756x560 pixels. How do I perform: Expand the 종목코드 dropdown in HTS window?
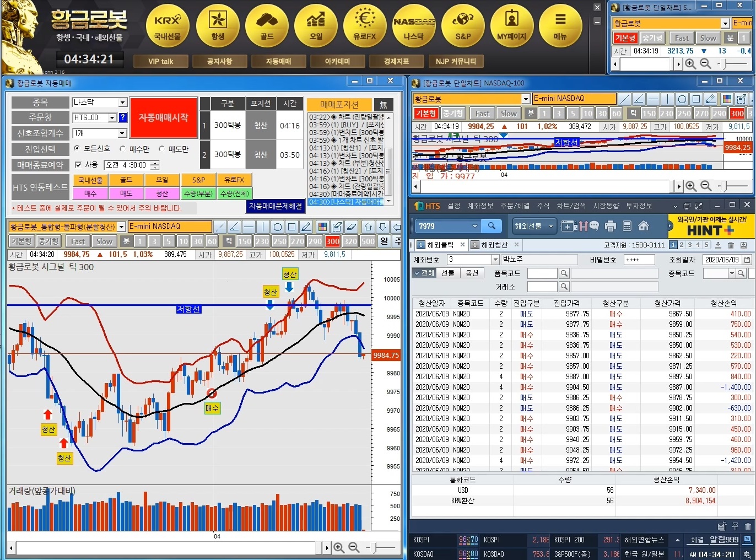[732, 273]
